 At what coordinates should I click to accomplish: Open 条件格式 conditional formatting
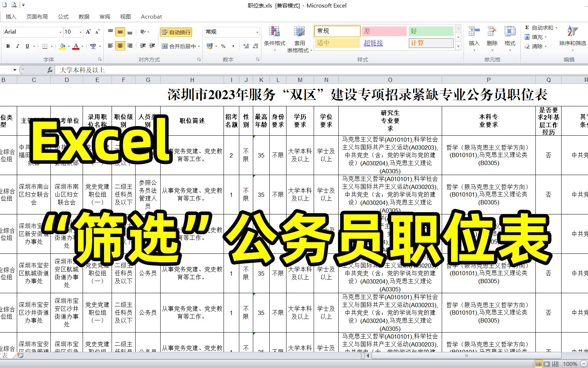click(x=275, y=39)
